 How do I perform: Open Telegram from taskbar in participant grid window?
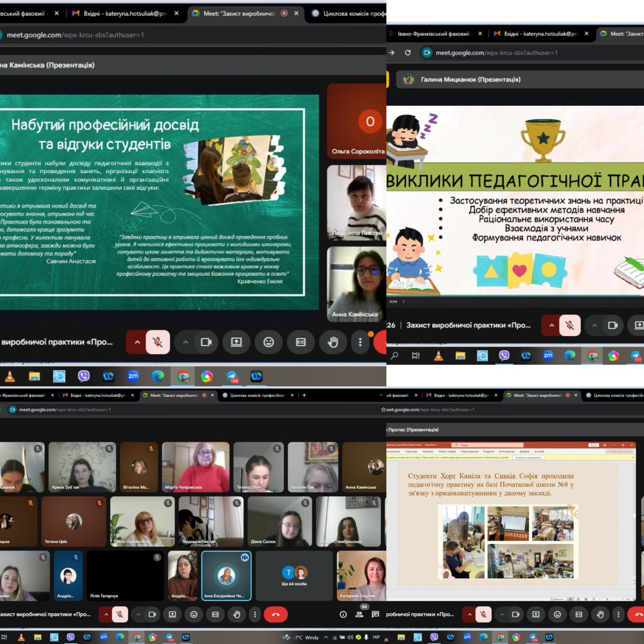point(170,637)
